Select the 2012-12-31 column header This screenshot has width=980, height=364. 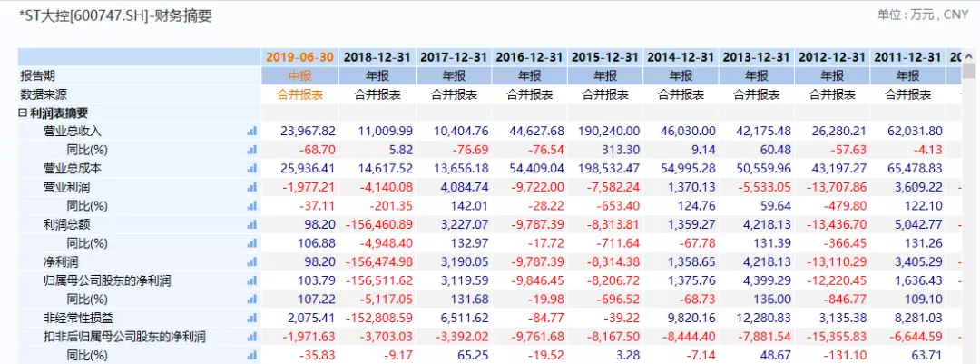833,57
